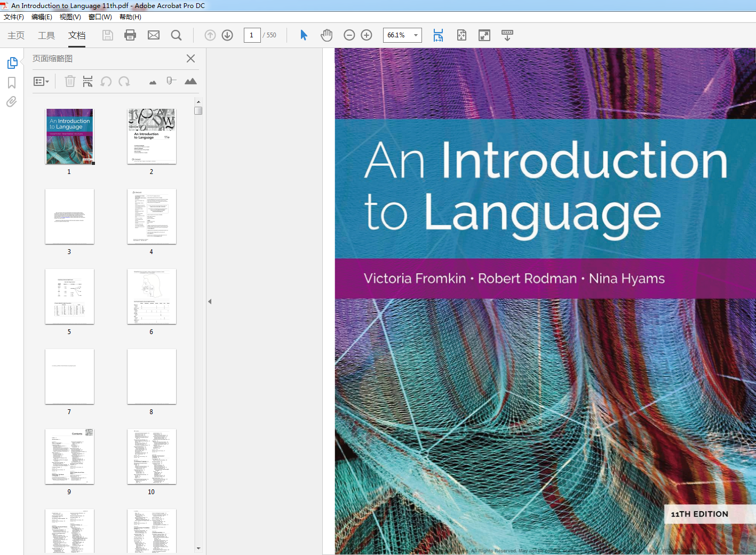Rotate pages clockwise icon
The height and width of the screenshot is (555, 756).
[124, 81]
